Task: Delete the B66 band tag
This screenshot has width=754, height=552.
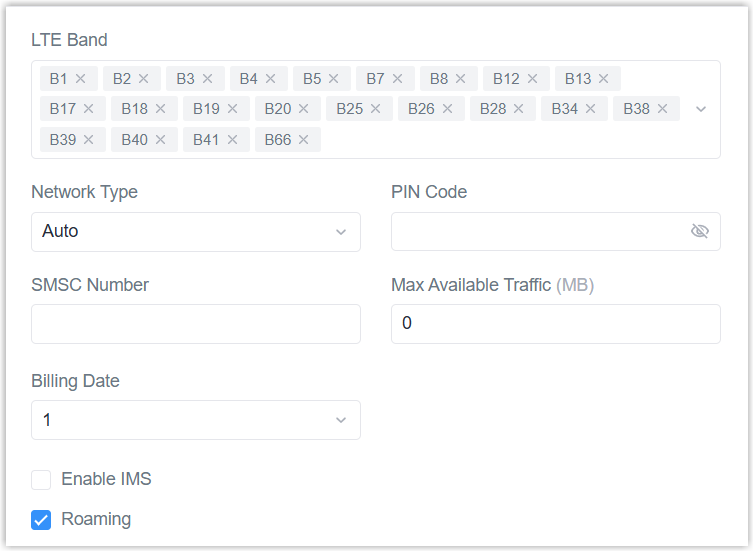Action: point(303,140)
